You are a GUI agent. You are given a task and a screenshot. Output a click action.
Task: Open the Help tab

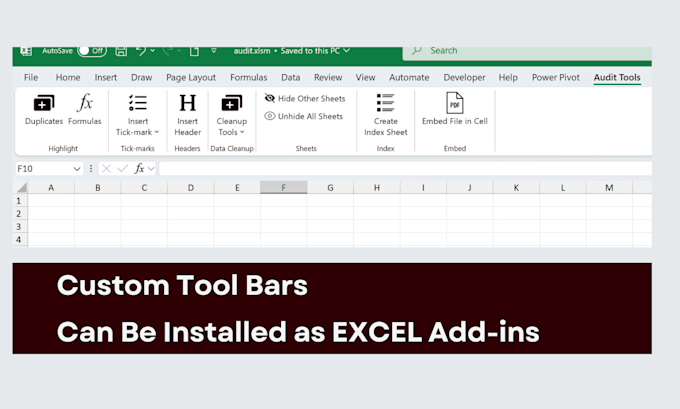point(508,77)
